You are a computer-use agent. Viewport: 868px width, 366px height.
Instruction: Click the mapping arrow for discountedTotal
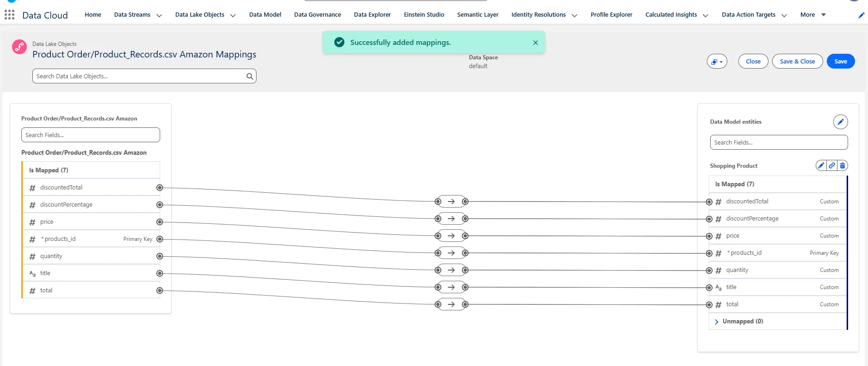click(x=451, y=202)
